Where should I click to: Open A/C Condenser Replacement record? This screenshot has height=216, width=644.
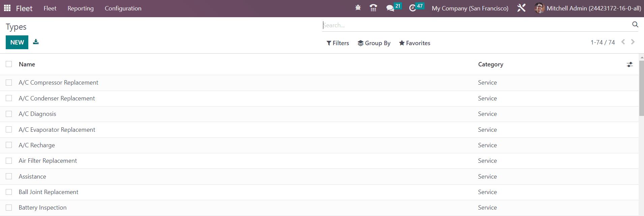[x=57, y=98]
